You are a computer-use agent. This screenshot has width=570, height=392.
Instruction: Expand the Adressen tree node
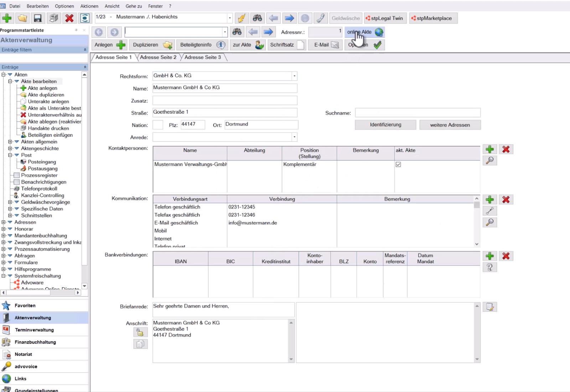4,222
